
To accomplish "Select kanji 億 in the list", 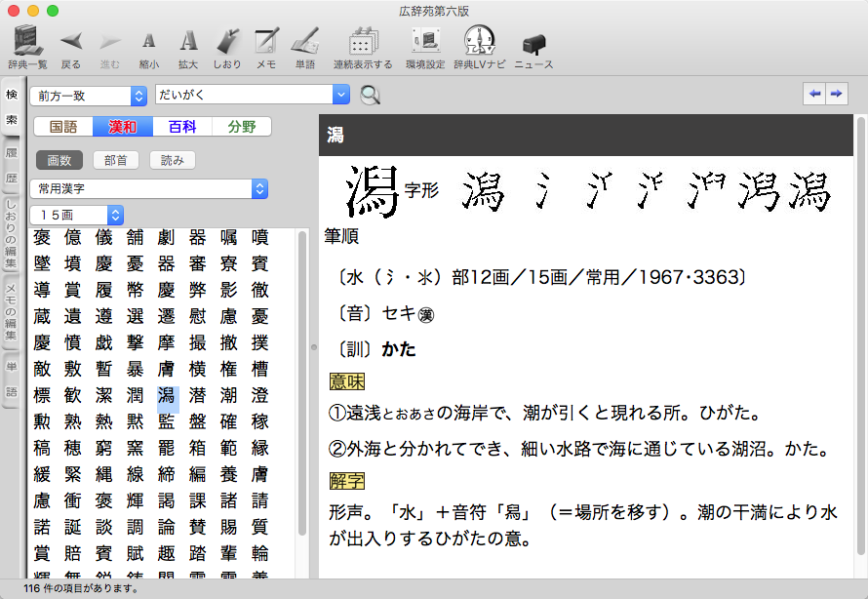I will coord(73,237).
